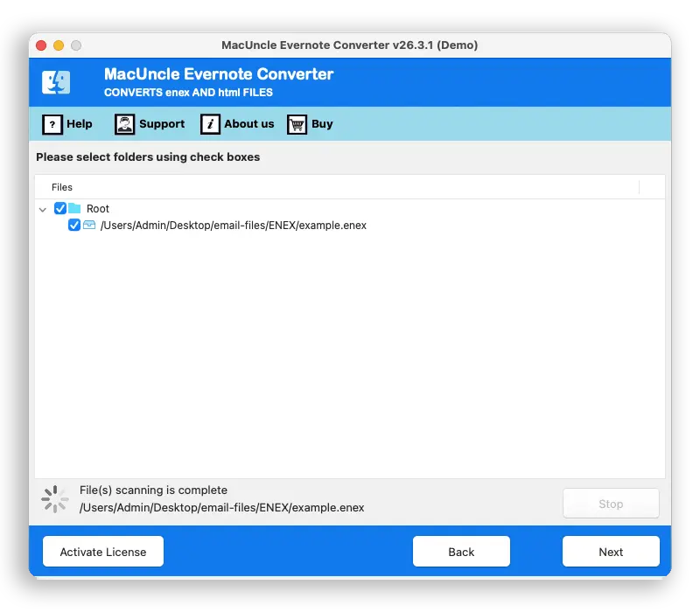Click the scanning progress spinner icon
The height and width of the screenshot is (612, 700).
click(54, 499)
